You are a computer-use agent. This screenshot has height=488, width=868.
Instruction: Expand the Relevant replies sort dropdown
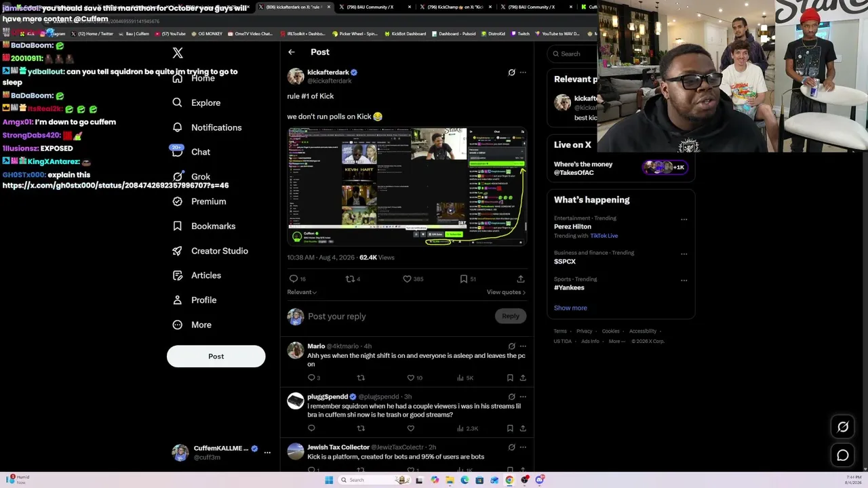[302, 292]
